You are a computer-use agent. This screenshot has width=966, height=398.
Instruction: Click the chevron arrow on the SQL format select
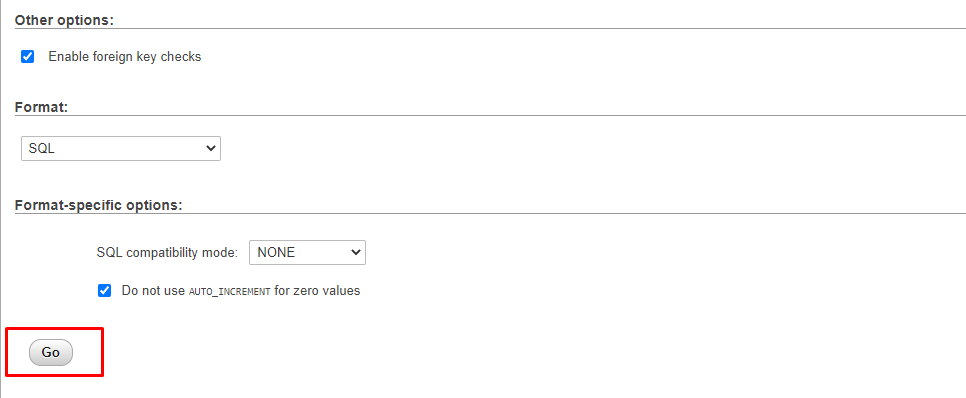coord(211,148)
